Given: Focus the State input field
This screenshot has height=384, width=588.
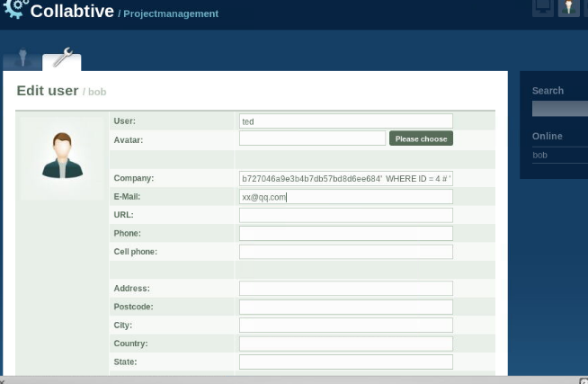Looking at the screenshot, I should point(346,362).
